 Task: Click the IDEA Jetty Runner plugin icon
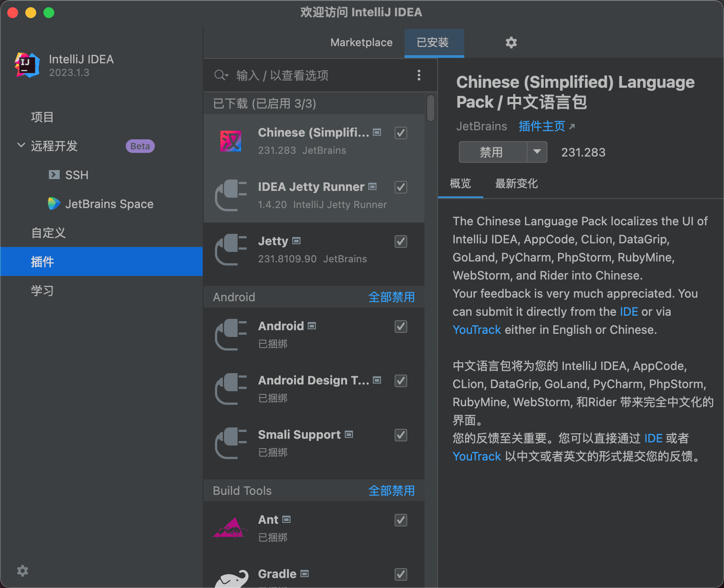click(231, 195)
